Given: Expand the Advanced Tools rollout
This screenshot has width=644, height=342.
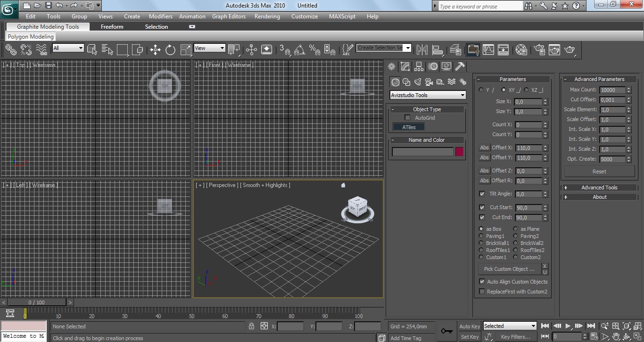Looking at the screenshot, I should click(x=599, y=187).
